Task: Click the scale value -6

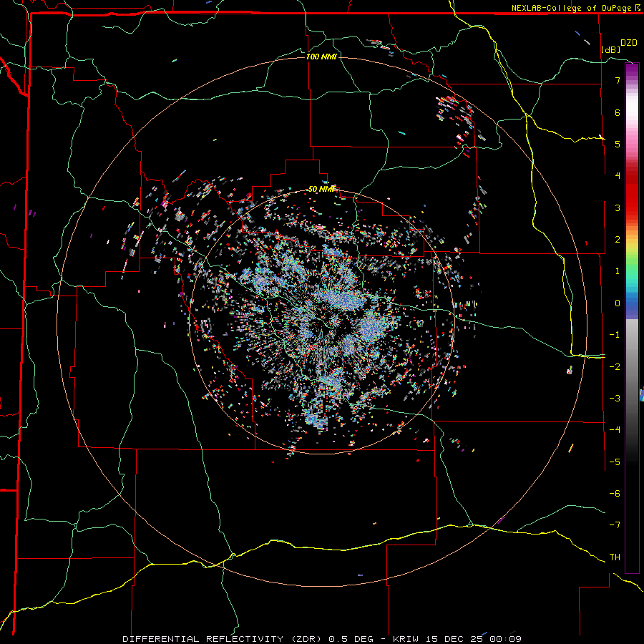Action: pos(615,493)
